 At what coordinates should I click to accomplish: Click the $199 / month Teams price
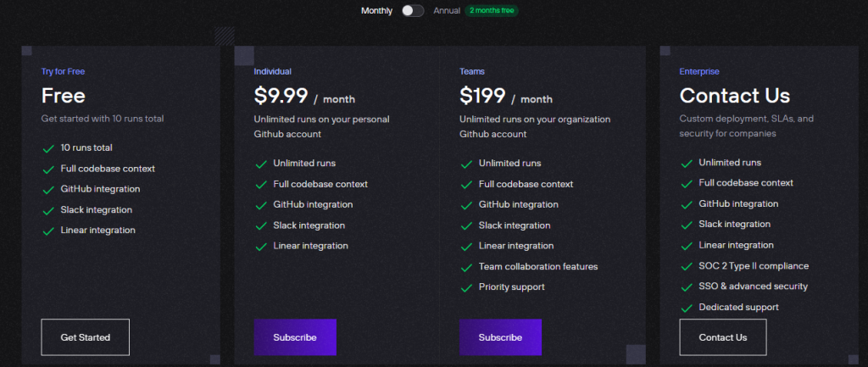pyautogui.click(x=506, y=97)
